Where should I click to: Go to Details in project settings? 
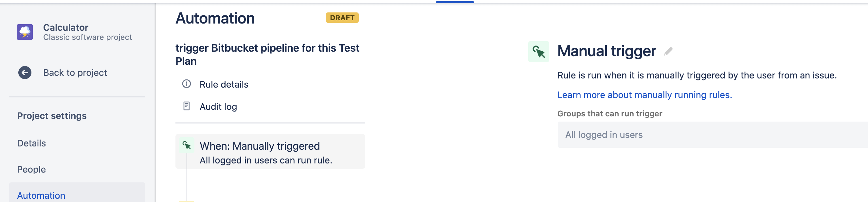(31, 143)
